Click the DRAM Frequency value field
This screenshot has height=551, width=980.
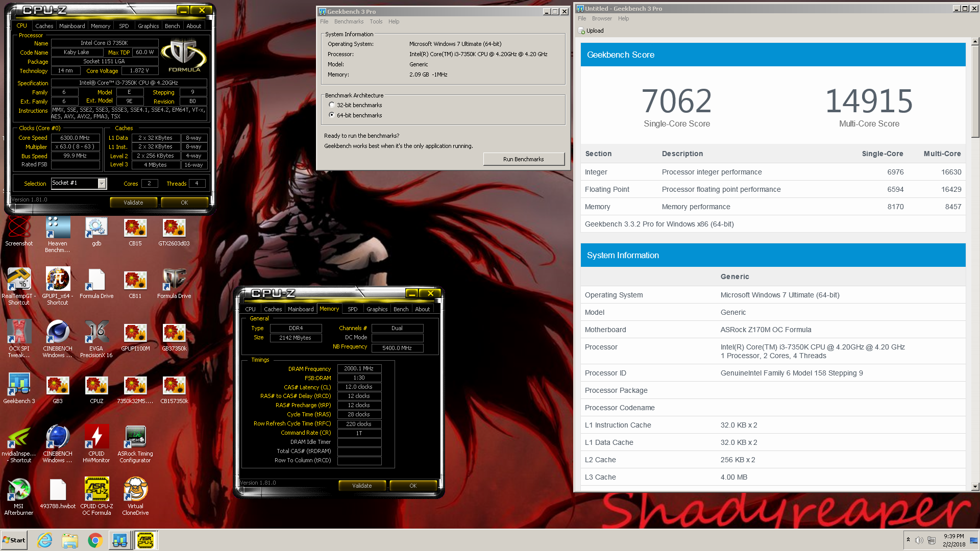click(359, 368)
